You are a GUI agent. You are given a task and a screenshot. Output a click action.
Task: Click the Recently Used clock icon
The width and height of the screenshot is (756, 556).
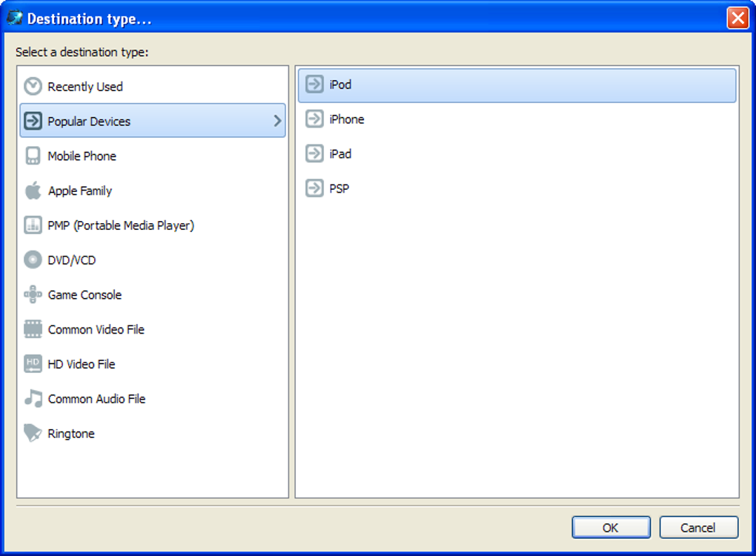33,86
